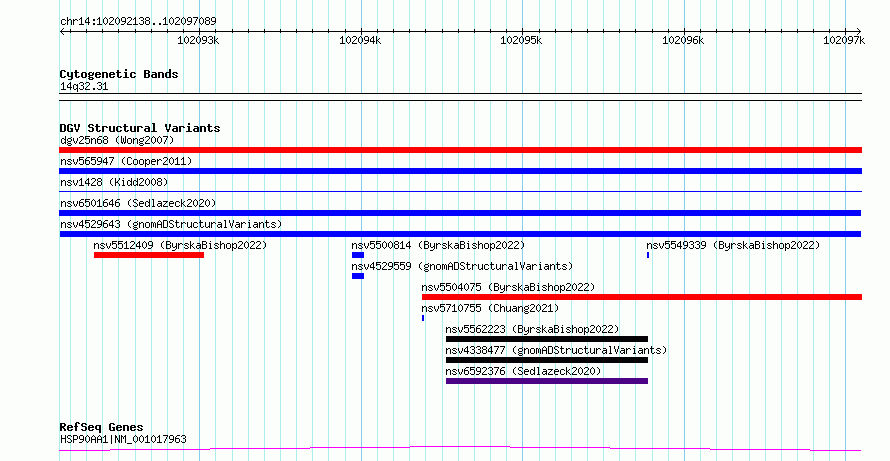Viewport: 890px width, 461px height.
Task: Select the small blue nsv5500814 bar
Action: (x=358, y=255)
